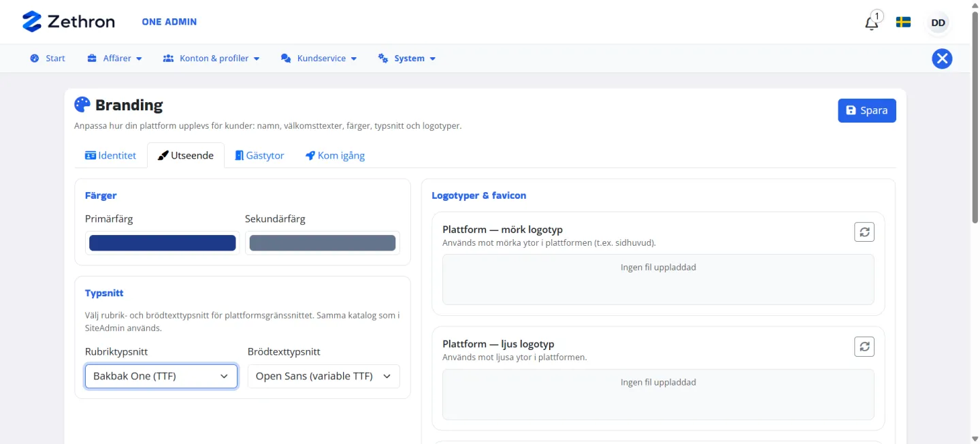Open the Affärer dropdown menu

click(x=114, y=59)
